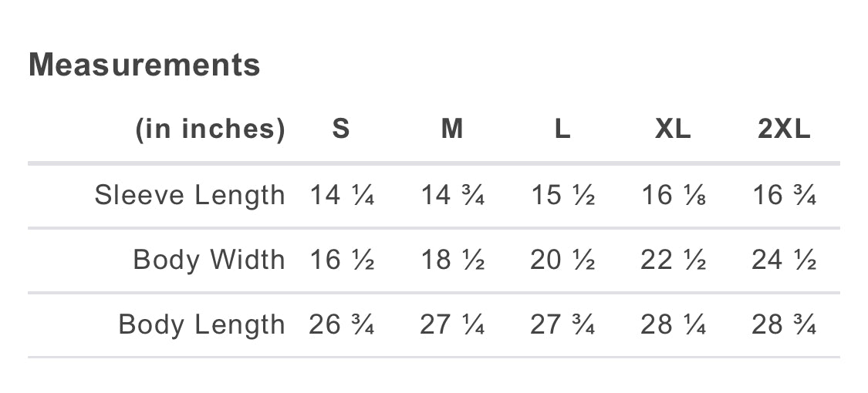Select the M size column header
The image size is (868, 393).
(x=452, y=129)
